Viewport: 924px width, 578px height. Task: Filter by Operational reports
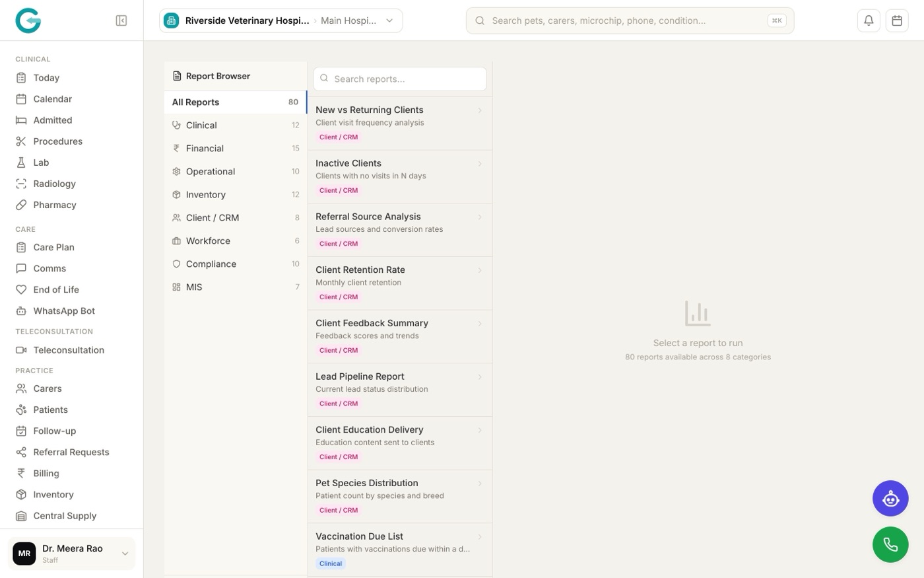pos(236,172)
